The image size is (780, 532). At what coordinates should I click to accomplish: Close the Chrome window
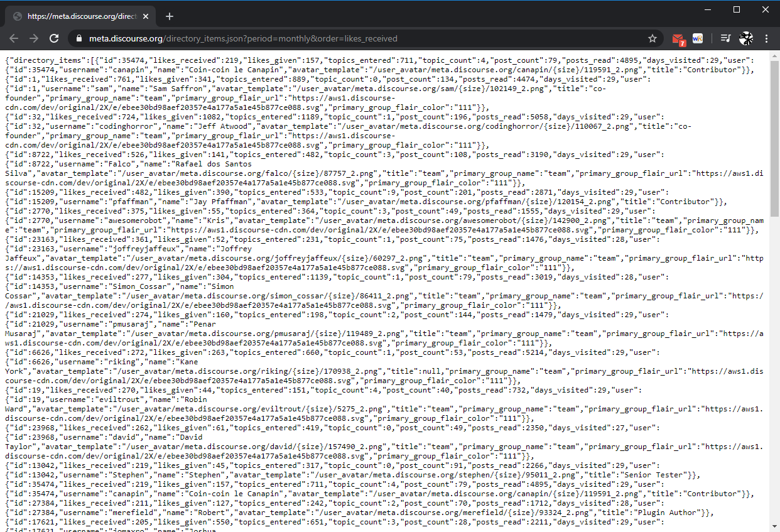tap(766, 9)
